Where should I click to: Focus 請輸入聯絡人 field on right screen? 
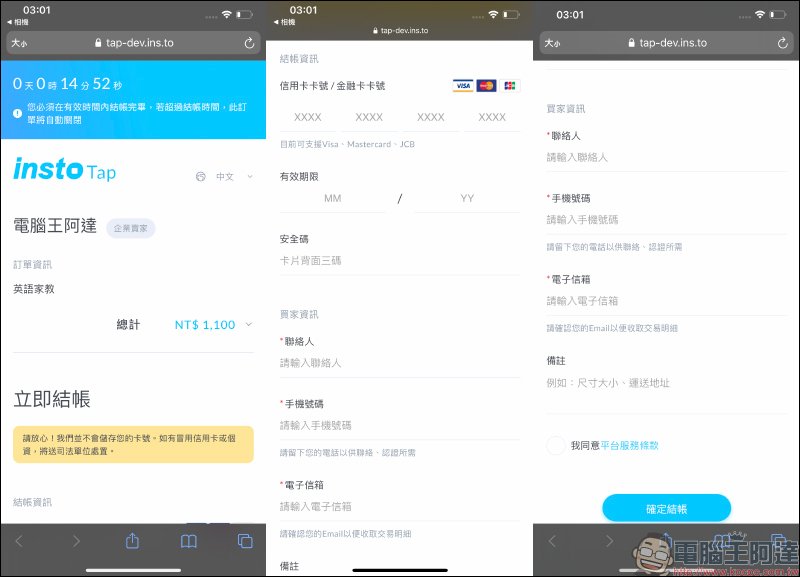tap(667, 158)
